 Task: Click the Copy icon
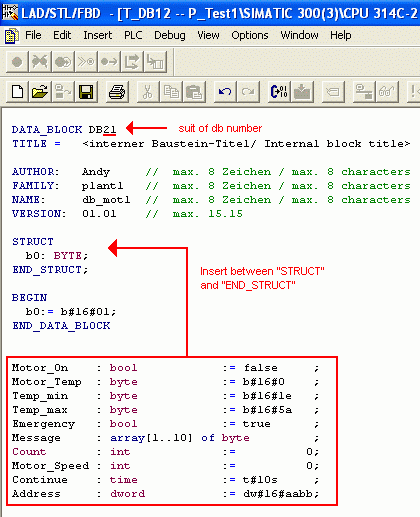pyautogui.click(x=171, y=91)
